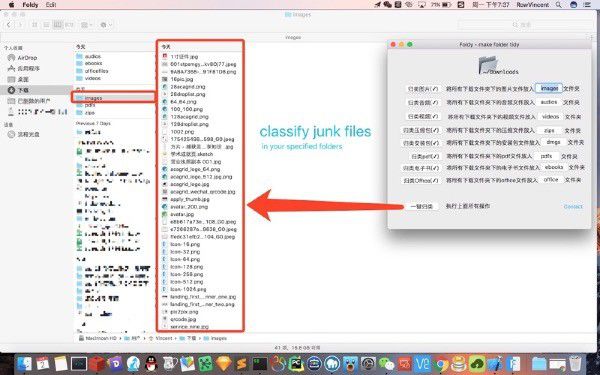Open the Finder arrange-by dropdown
Viewport: 600px width, 375px height.
[x=86, y=25]
